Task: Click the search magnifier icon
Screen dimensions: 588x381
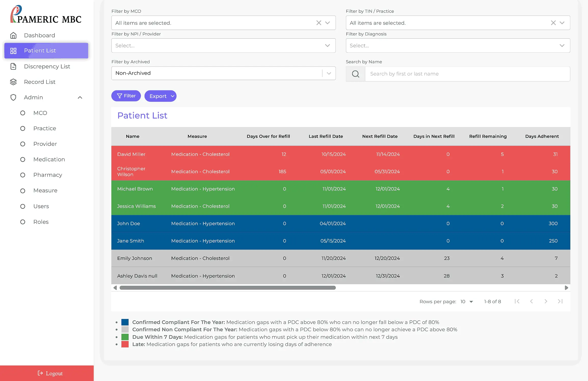Action: point(355,74)
